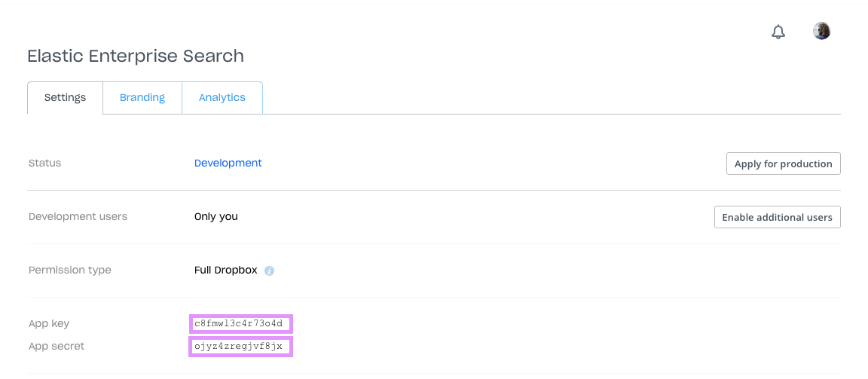Open the user profile avatar menu
The height and width of the screenshot is (379, 868).
[821, 31]
